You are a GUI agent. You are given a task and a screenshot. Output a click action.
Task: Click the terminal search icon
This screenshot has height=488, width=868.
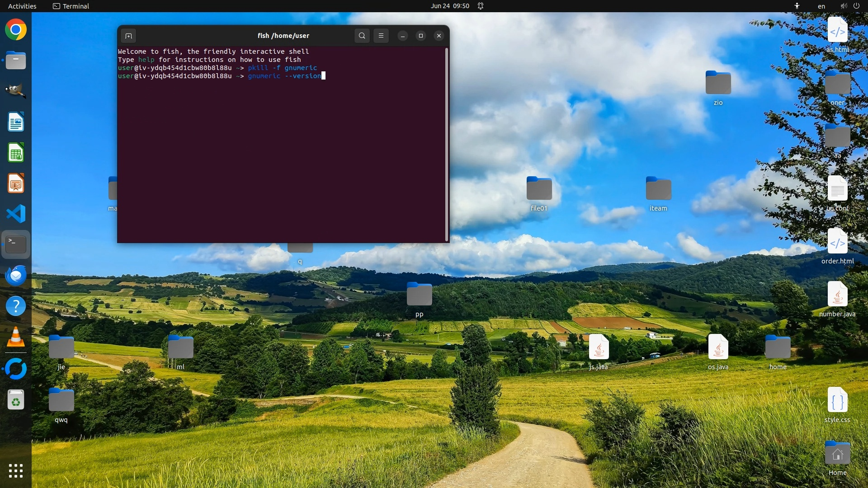[x=362, y=36]
